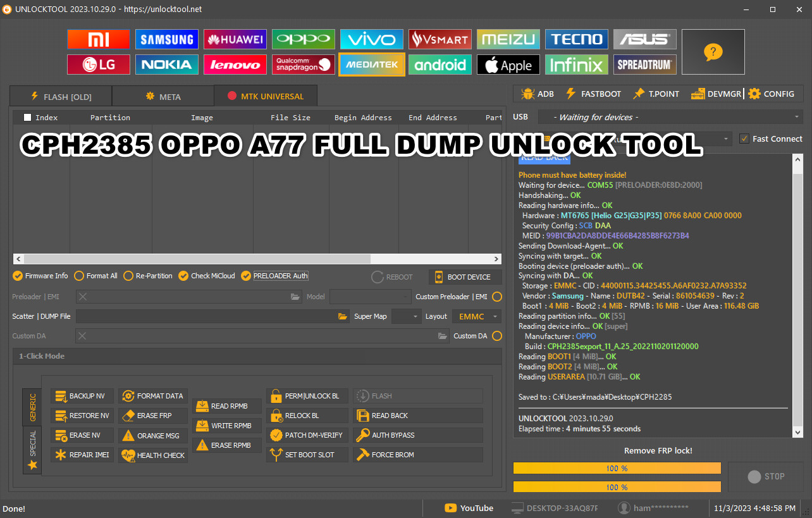812x518 pixels.
Task: Open the DEVMGR device manager
Action: pyautogui.click(x=716, y=94)
